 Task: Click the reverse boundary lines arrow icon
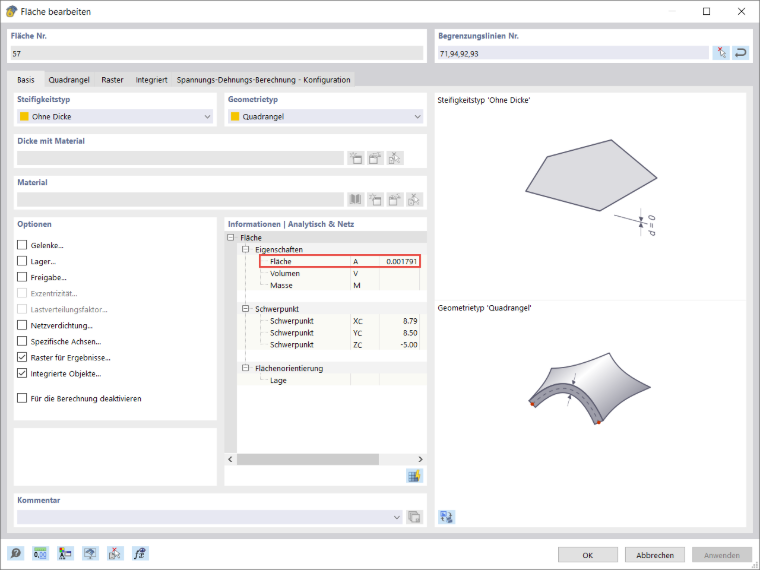pos(741,53)
